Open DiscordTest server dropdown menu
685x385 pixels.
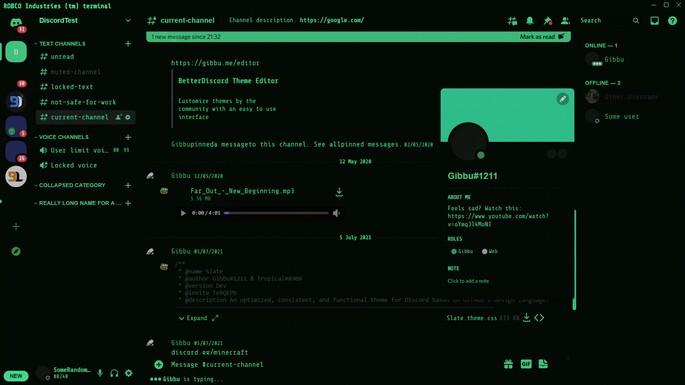[128, 21]
